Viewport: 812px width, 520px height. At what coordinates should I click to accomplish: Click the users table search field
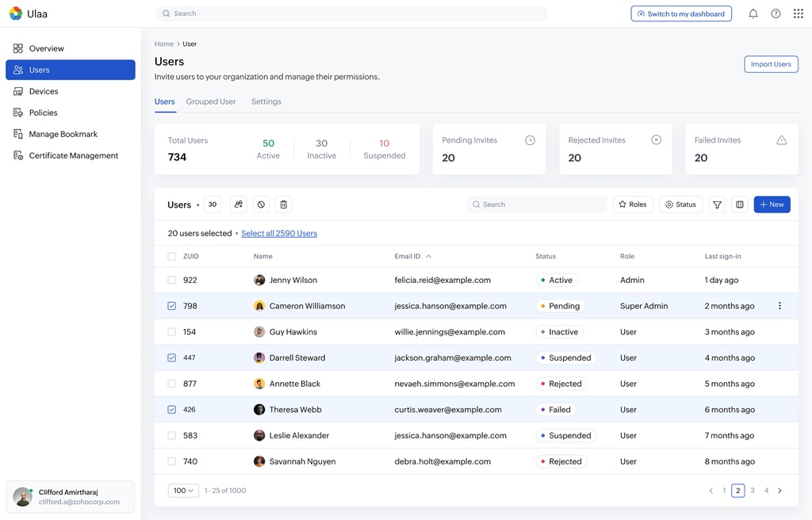point(537,205)
